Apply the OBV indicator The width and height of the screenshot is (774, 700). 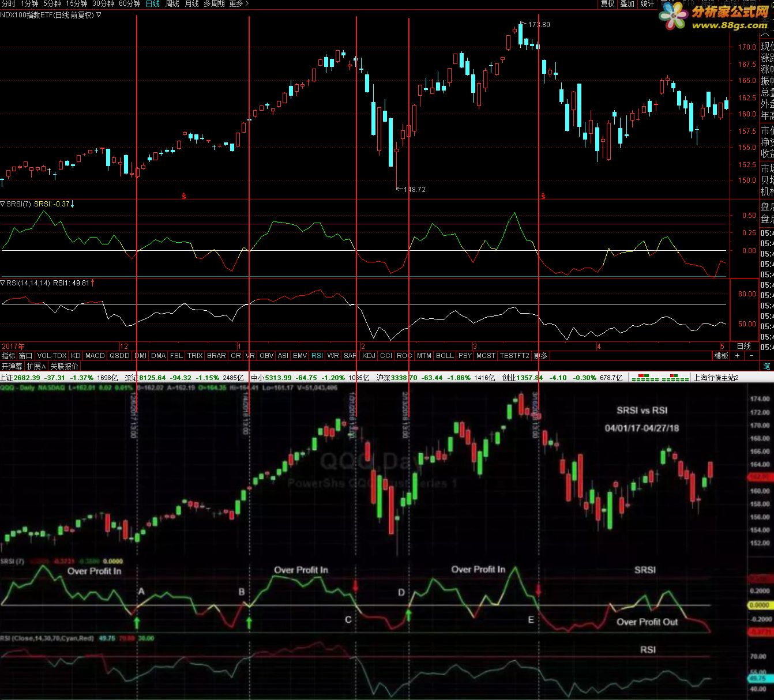266,356
